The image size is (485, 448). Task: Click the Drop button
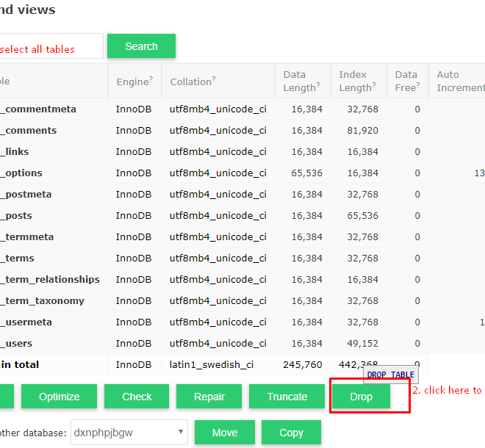click(361, 397)
